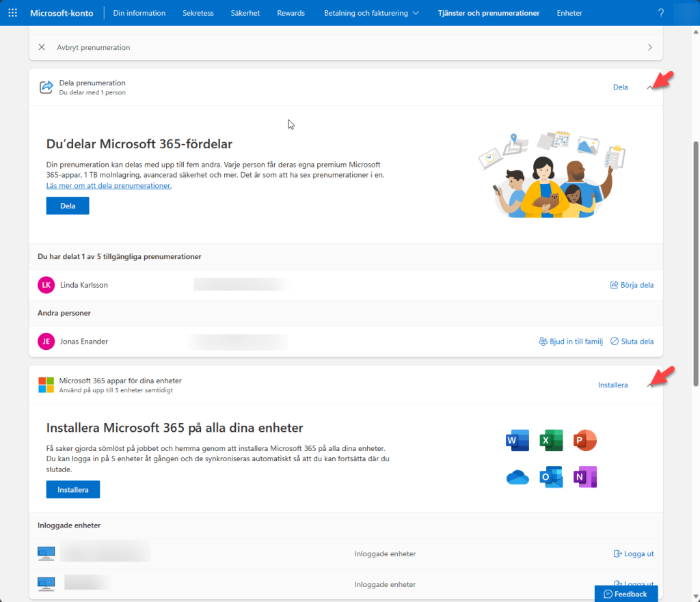700x602 pixels.
Task: Click the JE avatar for Jonas Enander
Action: coord(46,342)
